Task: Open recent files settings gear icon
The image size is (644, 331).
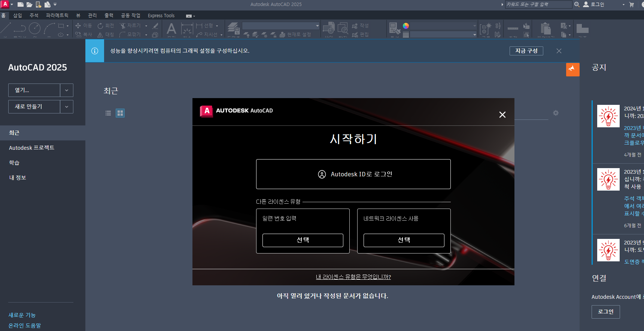Action: click(556, 113)
